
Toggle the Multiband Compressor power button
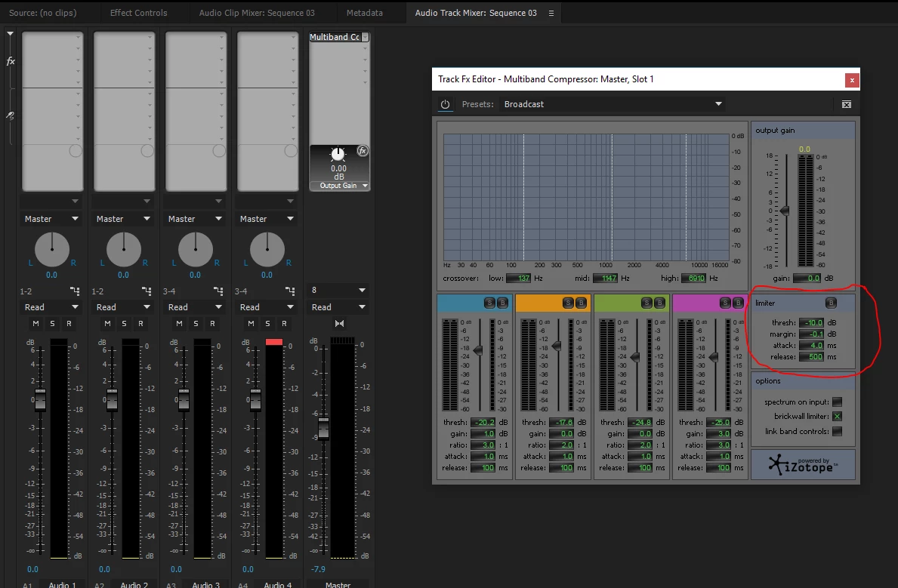(445, 104)
